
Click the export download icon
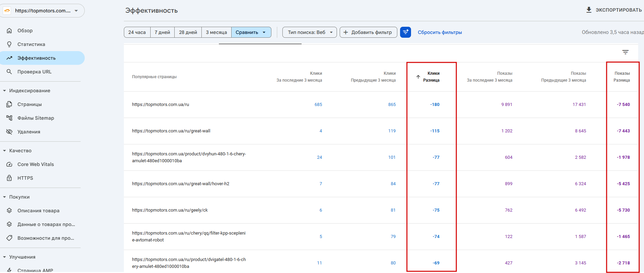[589, 10]
